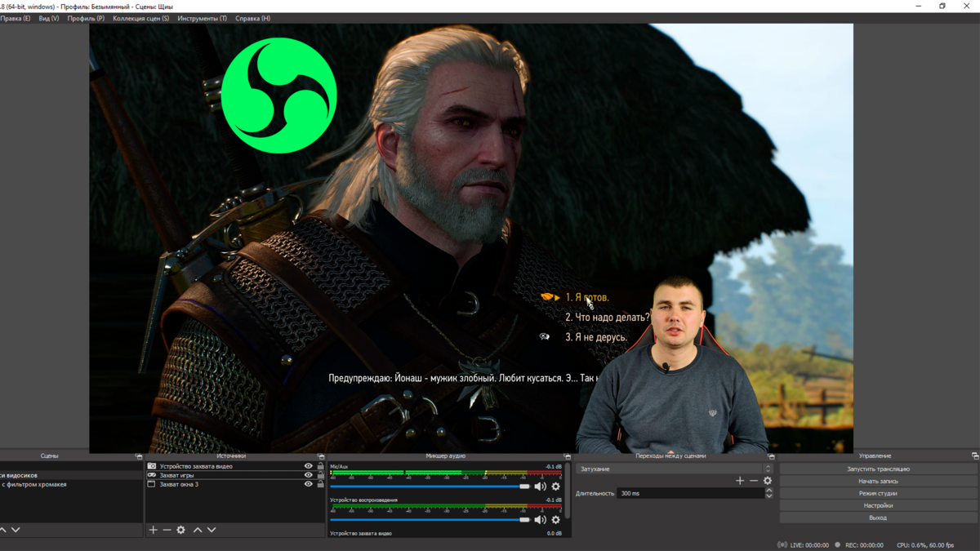
Task: Click the webcam overlay in preview
Action: click(674, 366)
